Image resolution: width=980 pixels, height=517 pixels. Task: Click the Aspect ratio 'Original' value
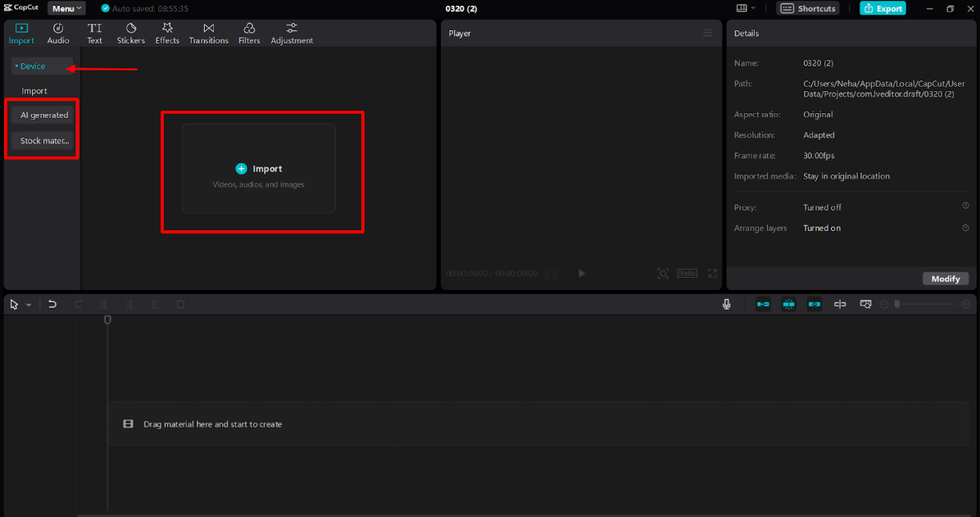coord(818,115)
